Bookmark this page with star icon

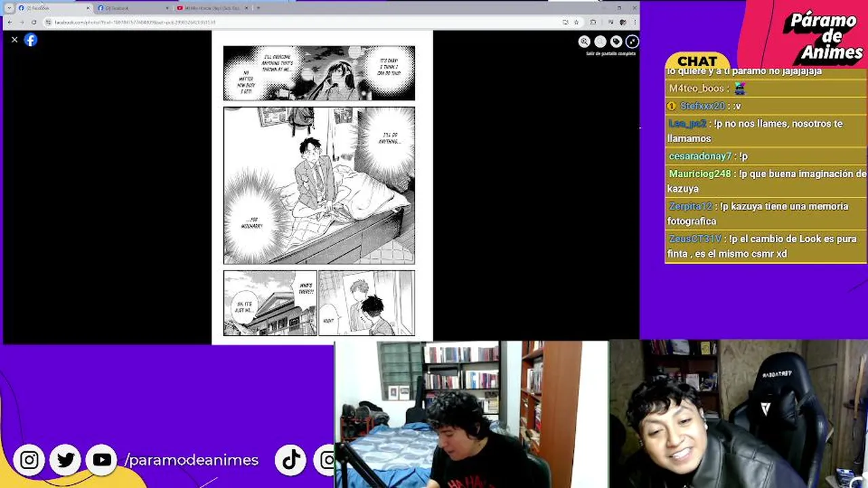[x=576, y=22]
